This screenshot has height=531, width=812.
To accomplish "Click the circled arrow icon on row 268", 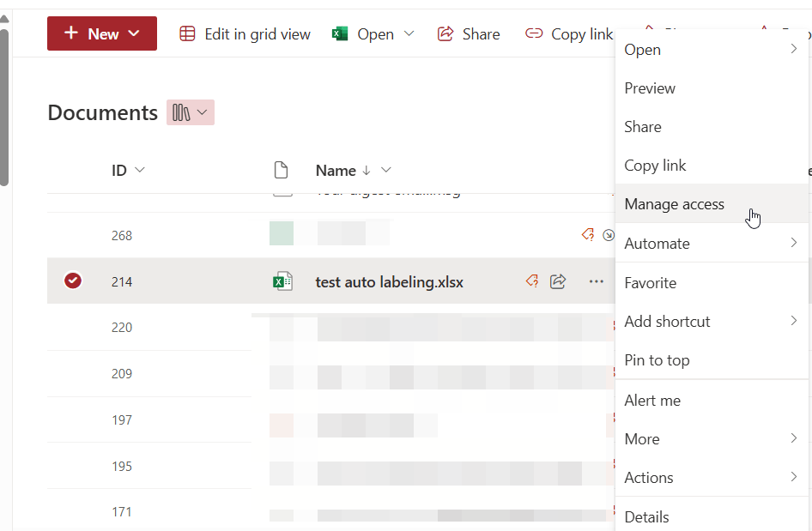I will click(609, 234).
